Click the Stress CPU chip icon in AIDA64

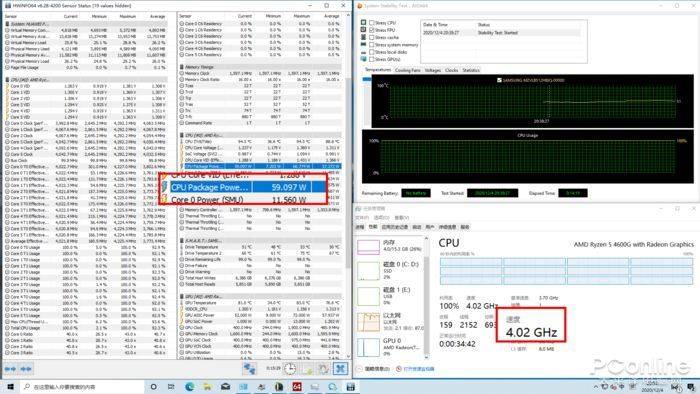coord(363,22)
